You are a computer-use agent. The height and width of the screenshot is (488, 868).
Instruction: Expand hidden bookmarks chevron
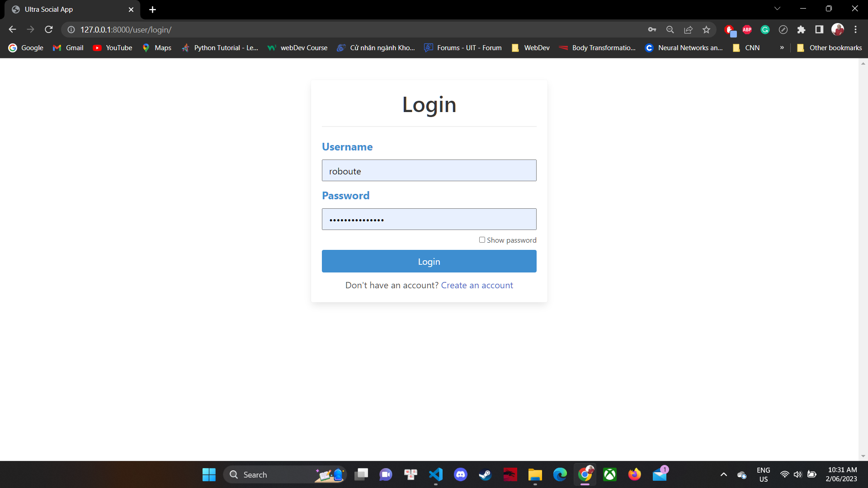[782, 48]
